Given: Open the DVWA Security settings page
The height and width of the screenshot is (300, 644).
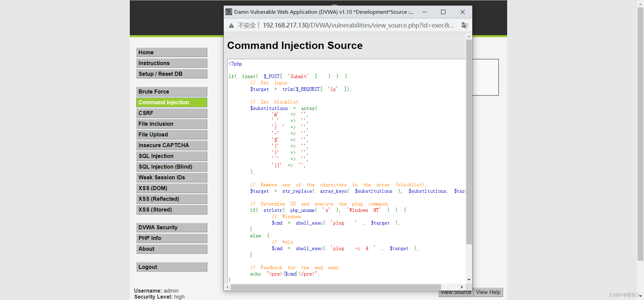Looking at the screenshot, I should pyautogui.click(x=172, y=227).
